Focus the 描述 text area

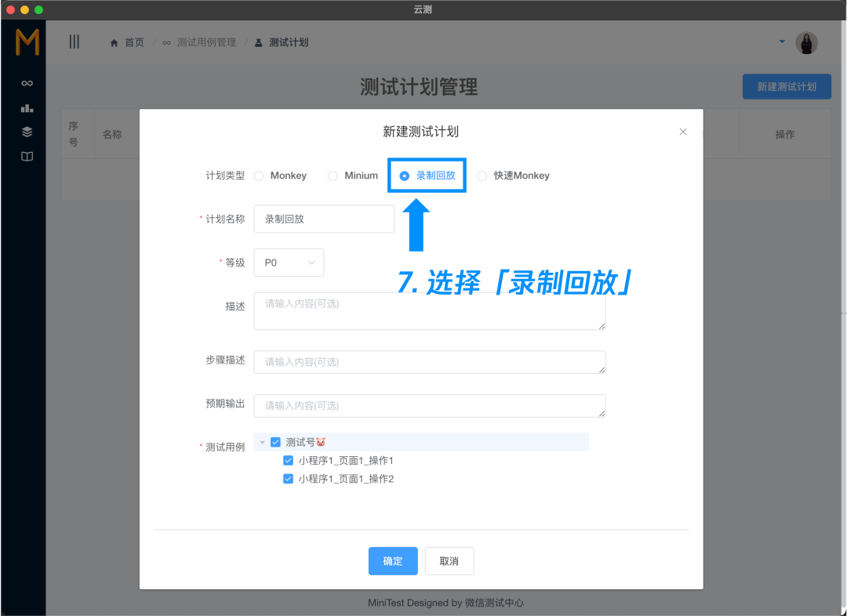(430, 311)
